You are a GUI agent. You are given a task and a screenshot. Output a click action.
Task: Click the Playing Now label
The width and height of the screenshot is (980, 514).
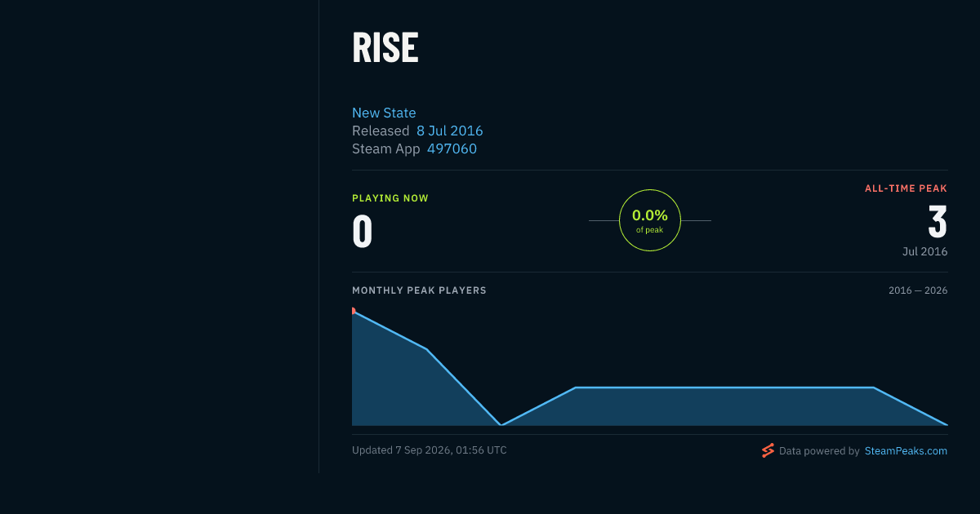pos(390,198)
